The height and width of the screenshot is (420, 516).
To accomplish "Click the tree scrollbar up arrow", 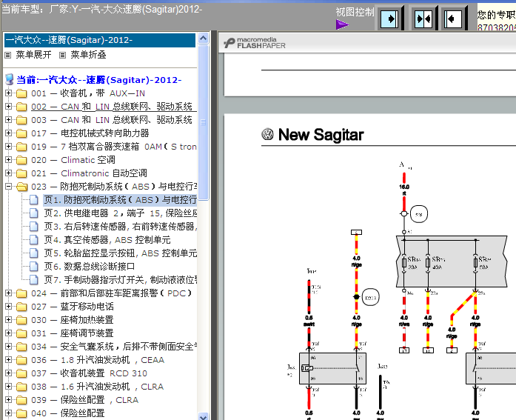I will [x=204, y=39].
